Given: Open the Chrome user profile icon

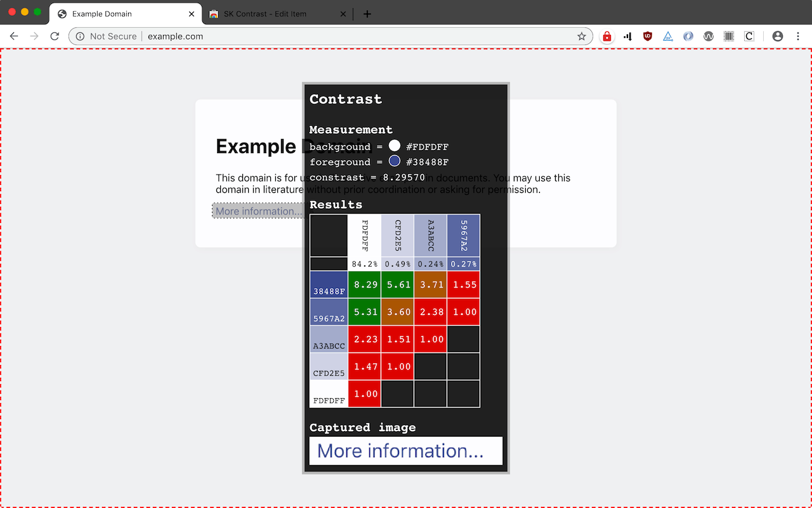Looking at the screenshot, I should [778, 36].
